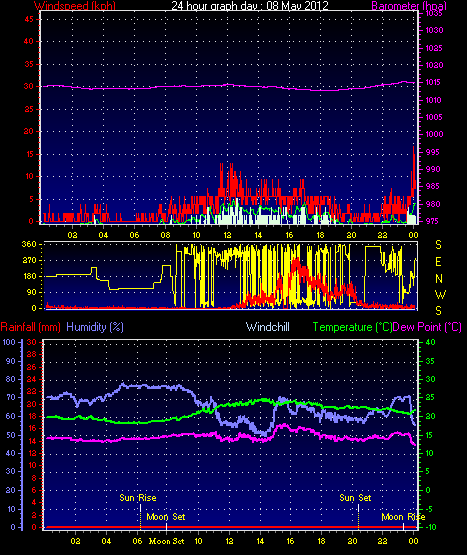
Task: Click the Sun Rise marker label
Action: (138, 498)
